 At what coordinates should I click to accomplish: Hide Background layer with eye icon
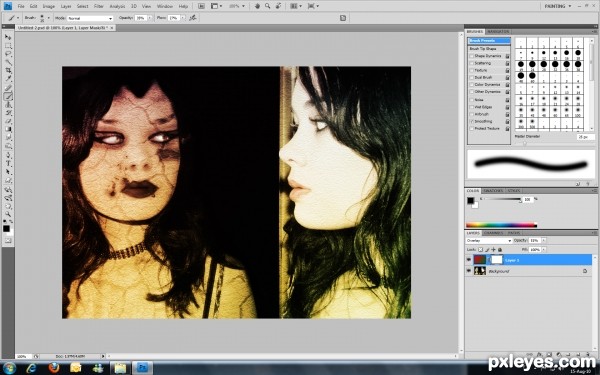[469, 271]
